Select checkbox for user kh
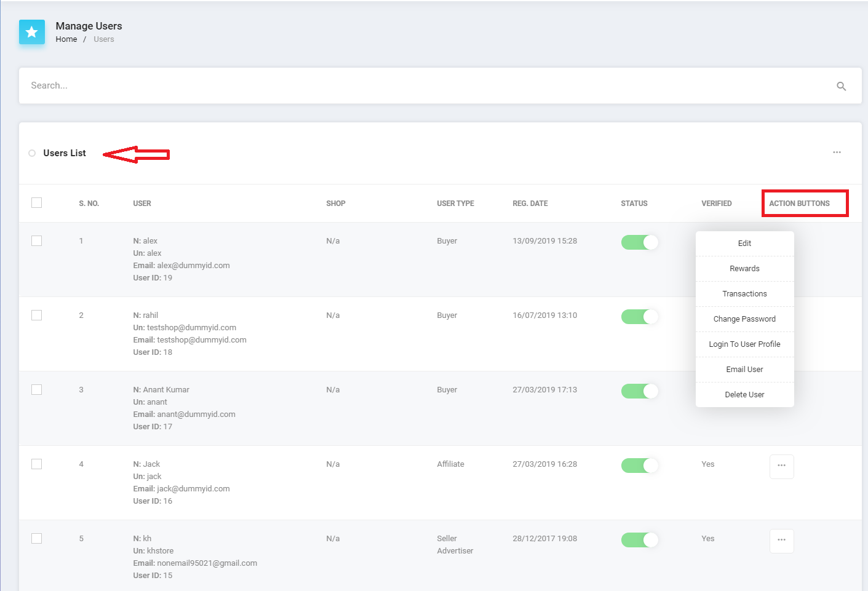The height and width of the screenshot is (591, 868). coord(37,539)
